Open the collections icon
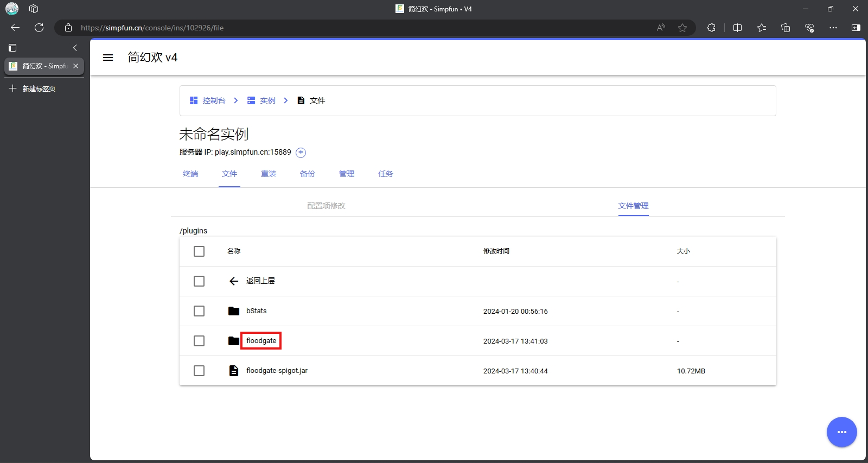Screen dimensions: 868x463 [x=786, y=28]
